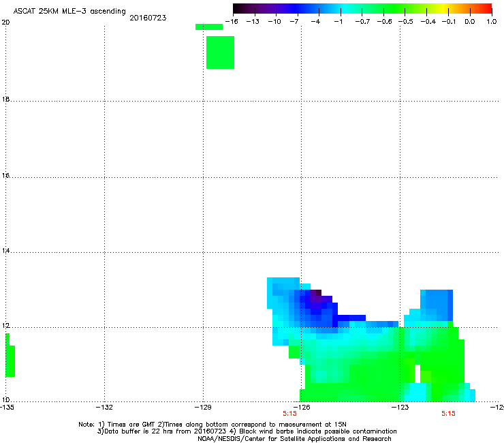Click the -0.6 color scale label
Screen dimensions: 504x443
tap(384, 22)
